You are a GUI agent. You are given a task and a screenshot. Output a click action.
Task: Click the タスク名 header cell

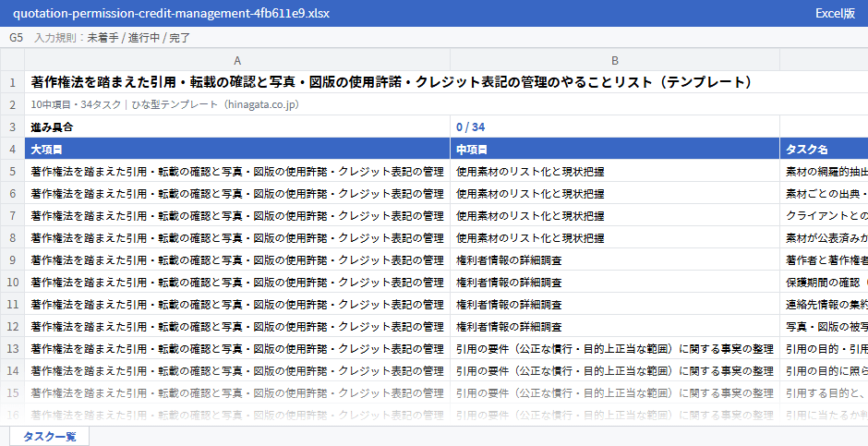tap(824, 149)
